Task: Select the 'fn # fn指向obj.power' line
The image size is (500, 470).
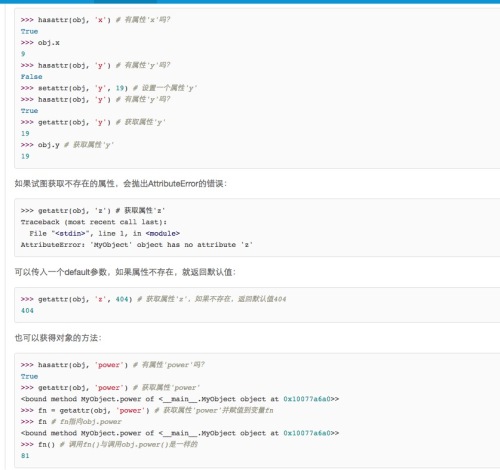Action: pyautogui.click(x=71, y=422)
